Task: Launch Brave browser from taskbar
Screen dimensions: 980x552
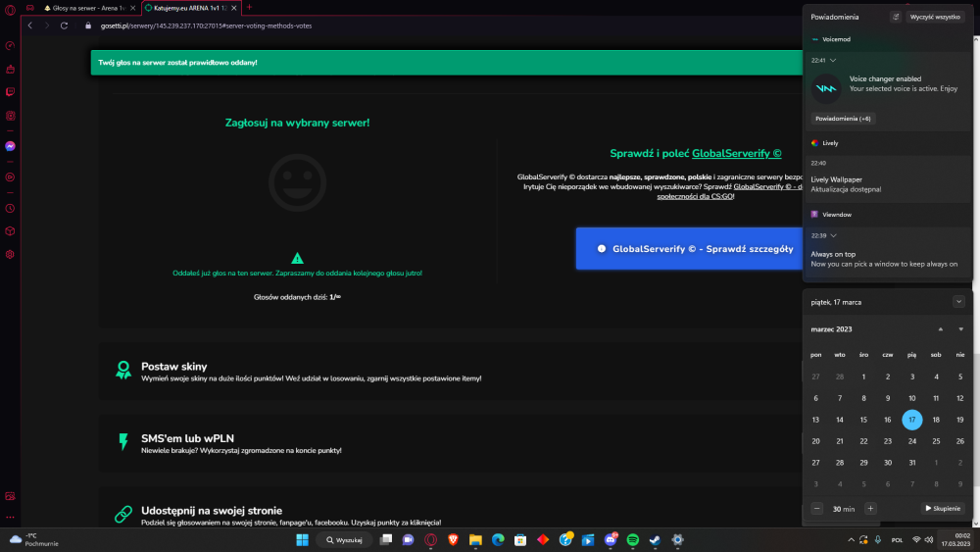Action: click(453, 540)
